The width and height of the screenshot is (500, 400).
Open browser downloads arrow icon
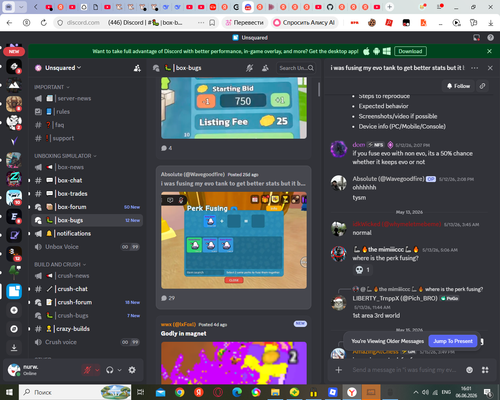(490, 23)
